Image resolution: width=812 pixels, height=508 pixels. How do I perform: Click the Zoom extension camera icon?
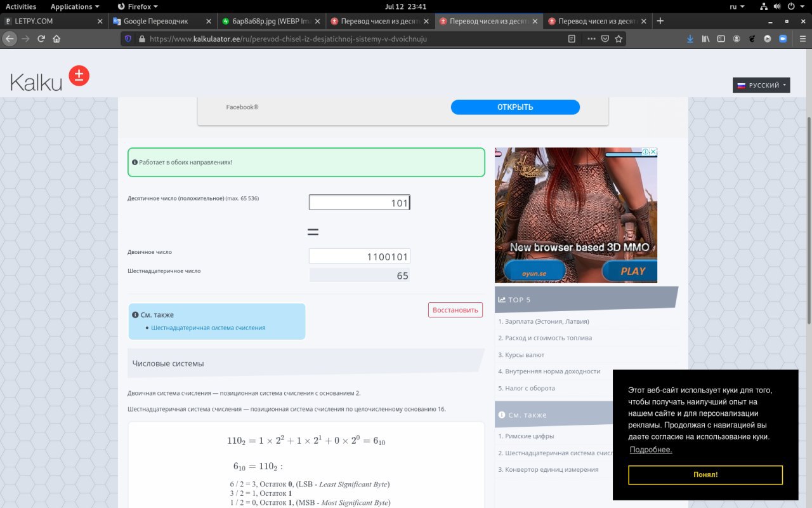pyautogui.click(x=782, y=39)
